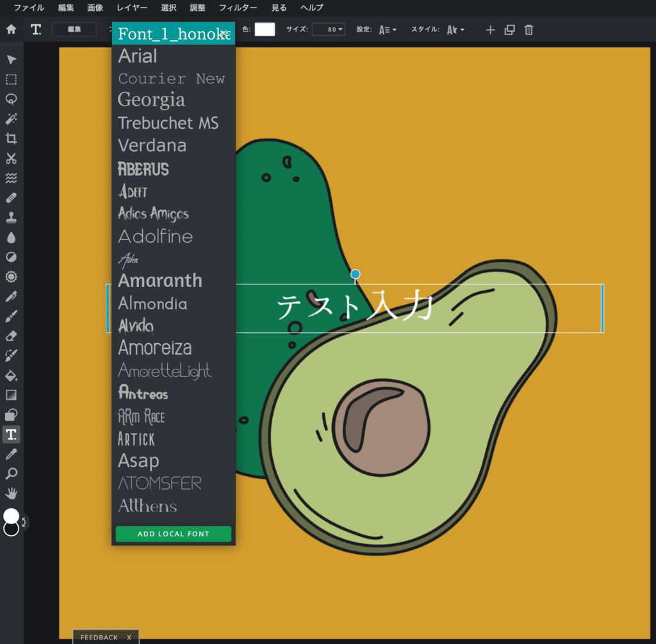Duplicate the text via the duplicate icon
This screenshot has width=656, height=644.
pos(509,29)
